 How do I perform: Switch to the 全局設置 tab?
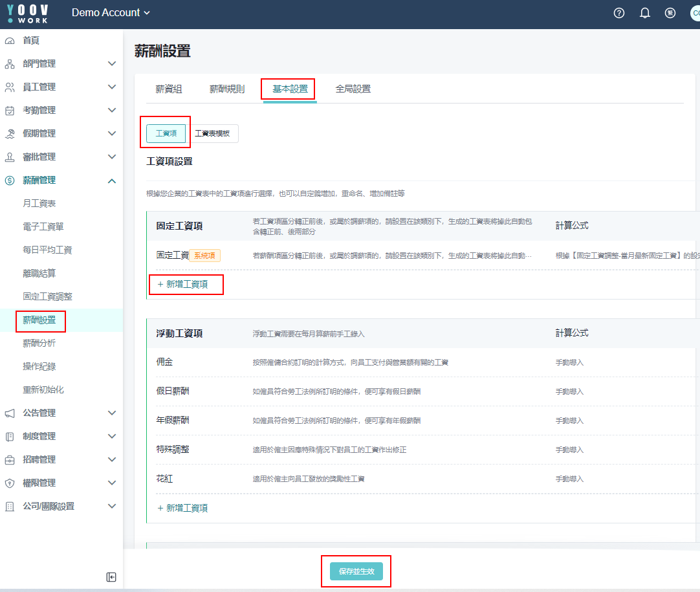pyautogui.click(x=353, y=89)
